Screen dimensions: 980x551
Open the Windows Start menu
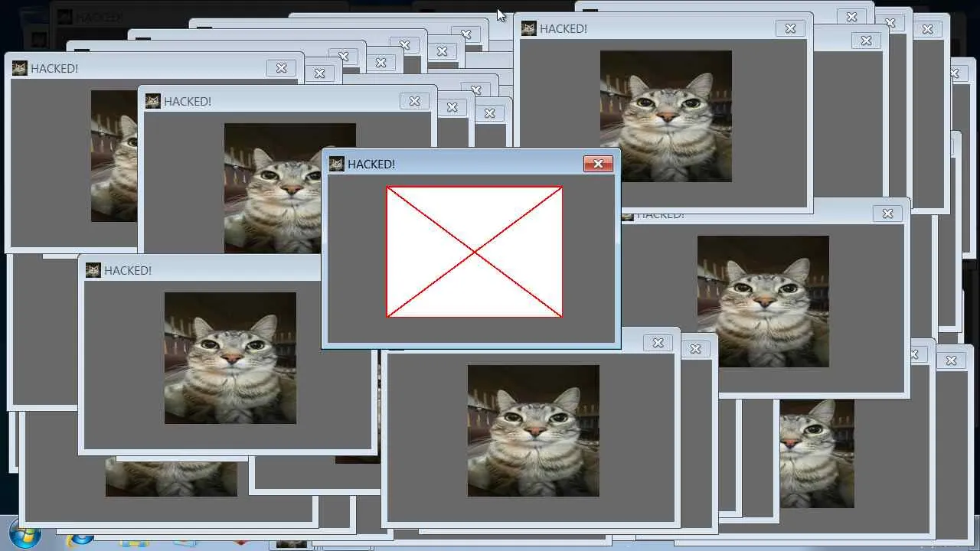click(x=25, y=535)
